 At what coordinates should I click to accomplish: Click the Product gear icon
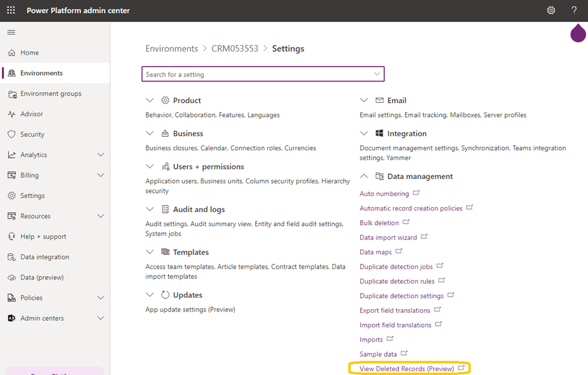coord(165,100)
